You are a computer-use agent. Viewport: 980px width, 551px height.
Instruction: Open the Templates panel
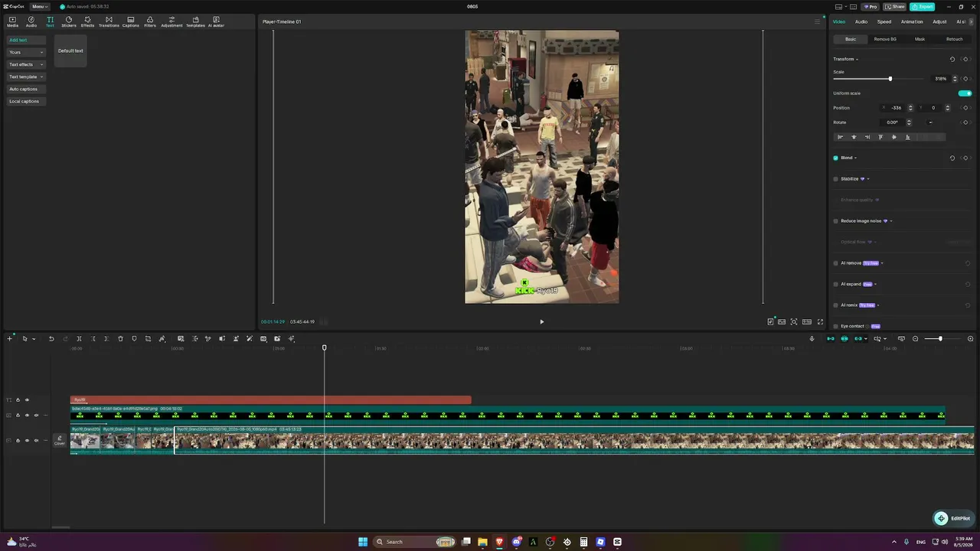tap(195, 21)
